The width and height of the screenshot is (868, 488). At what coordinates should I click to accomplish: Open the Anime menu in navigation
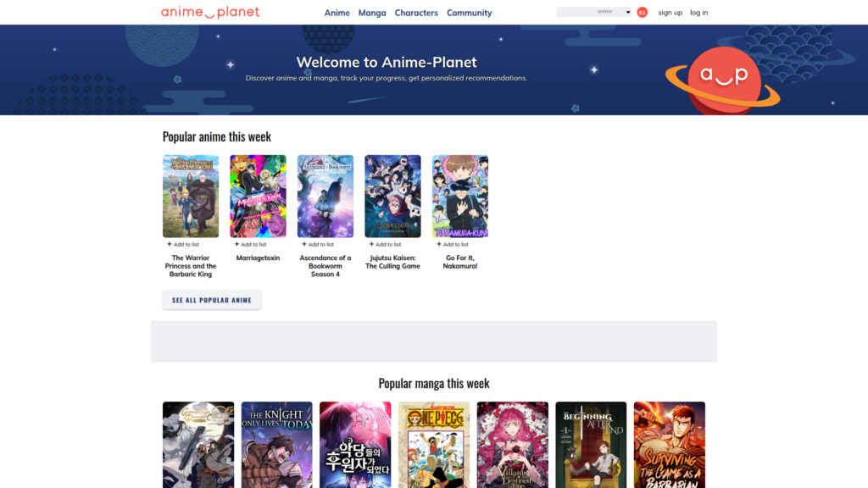pos(337,13)
